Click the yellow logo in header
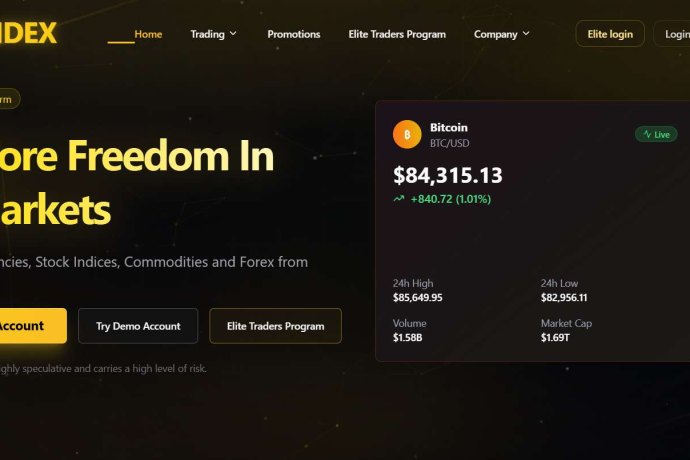This screenshot has width=690, height=460. tap(28, 33)
